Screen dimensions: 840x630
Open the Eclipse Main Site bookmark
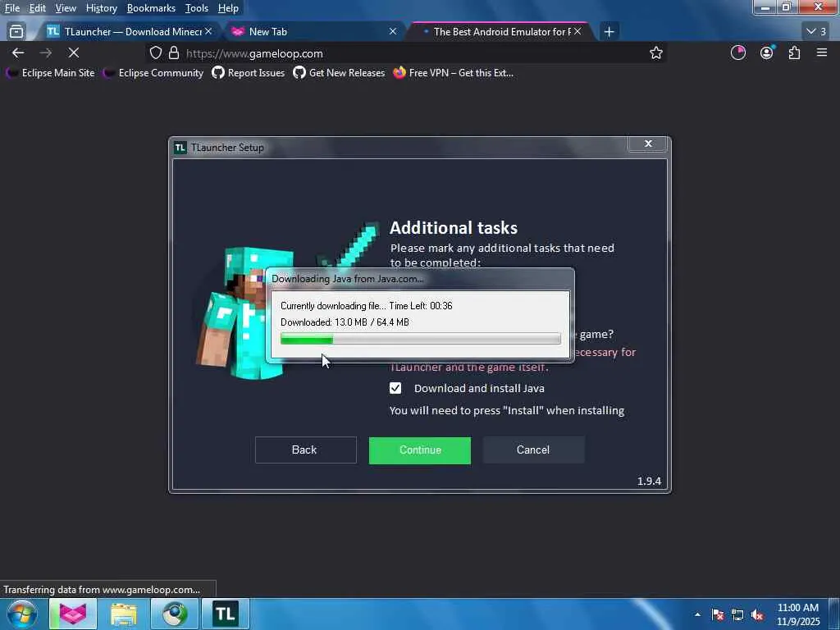click(x=50, y=73)
